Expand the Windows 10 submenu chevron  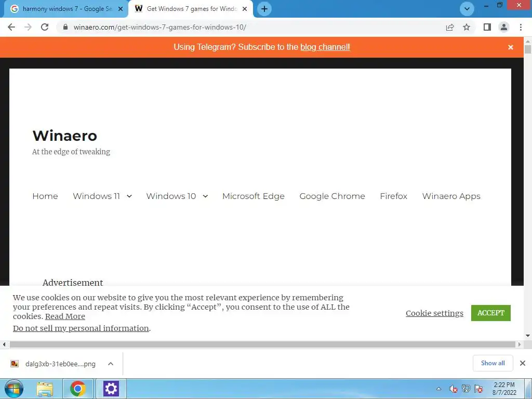click(x=205, y=196)
